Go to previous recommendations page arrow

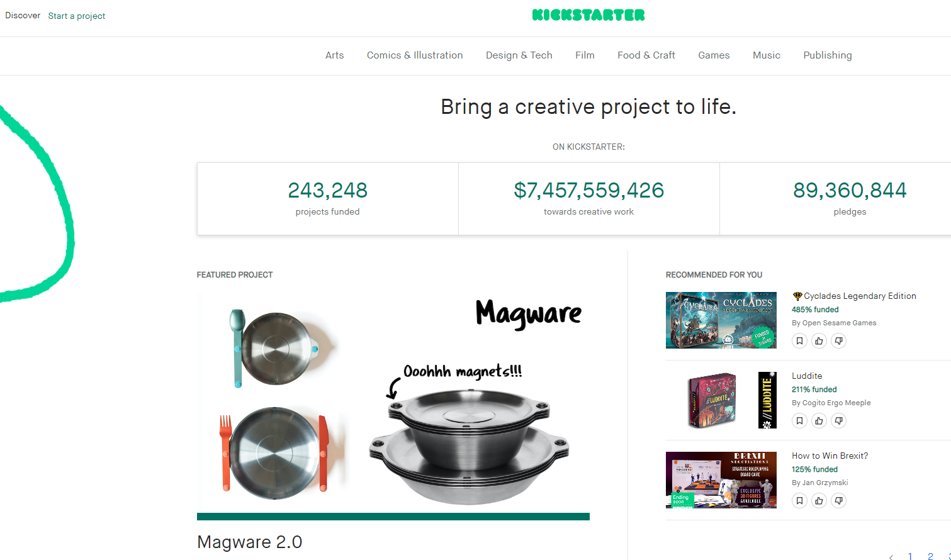(x=891, y=557)
